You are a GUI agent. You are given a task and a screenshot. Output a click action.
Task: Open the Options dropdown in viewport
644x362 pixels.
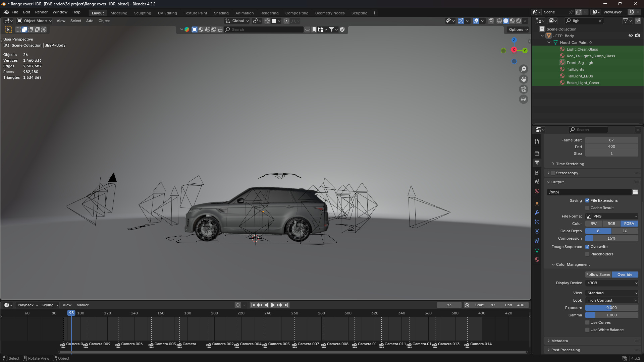point(518,29)
